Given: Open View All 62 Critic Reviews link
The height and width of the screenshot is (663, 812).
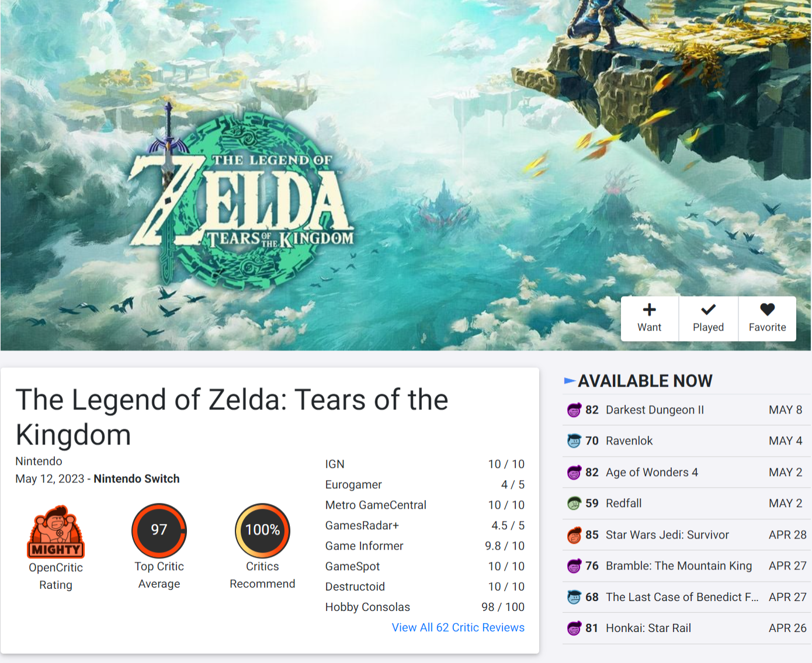Looking at the screenshot, I should [x=458, y=627].
